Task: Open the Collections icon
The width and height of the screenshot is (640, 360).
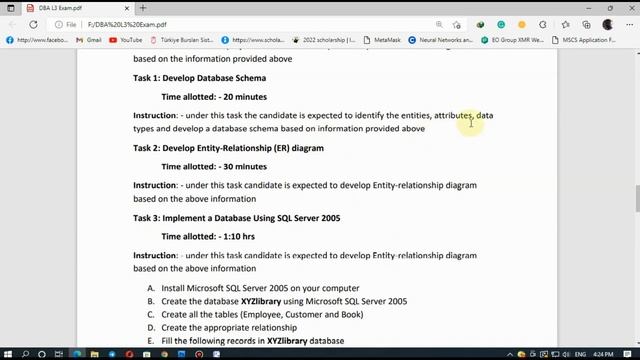Action: pyautogui.click(x=587, y=24)
